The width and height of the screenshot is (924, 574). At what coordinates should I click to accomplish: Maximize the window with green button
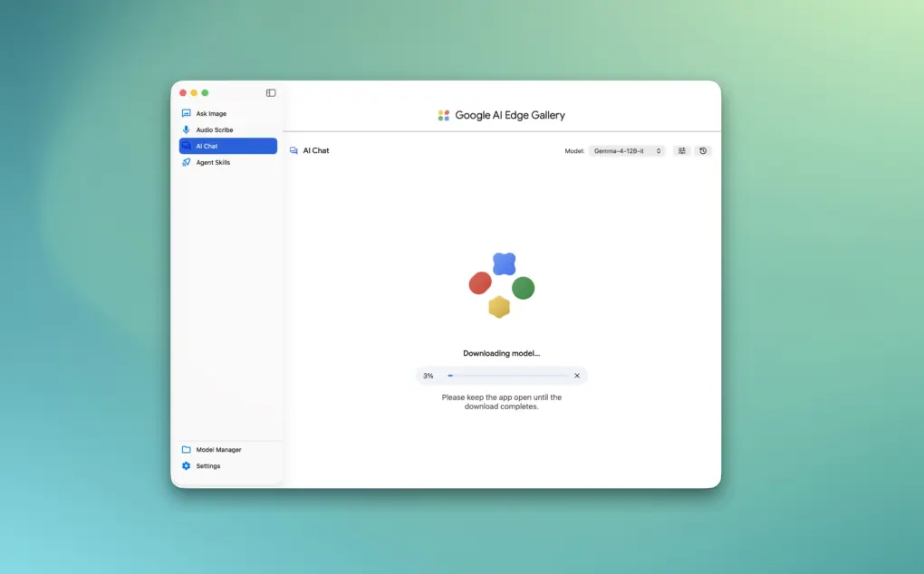[x=205, y=93]
